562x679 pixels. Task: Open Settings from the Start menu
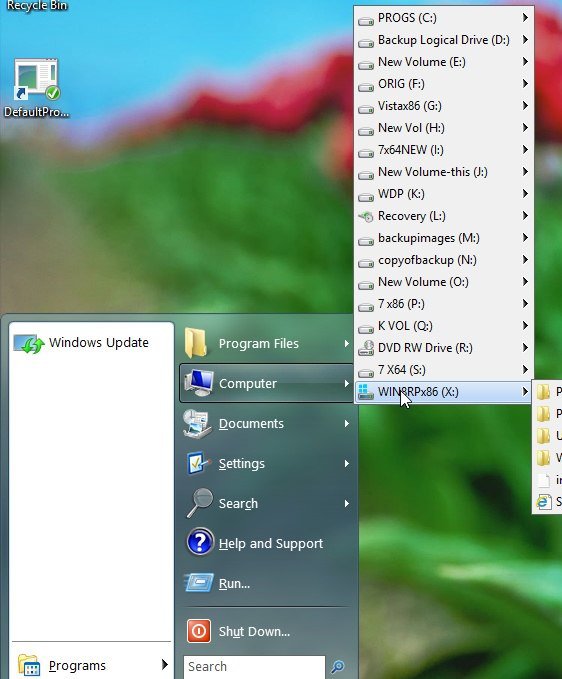pyautogui.click(x=267, y=463)
